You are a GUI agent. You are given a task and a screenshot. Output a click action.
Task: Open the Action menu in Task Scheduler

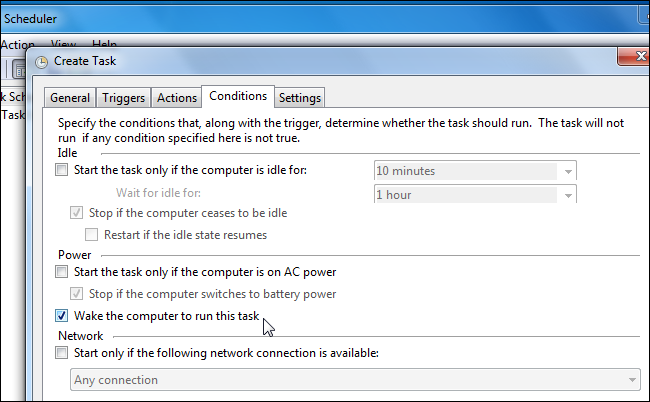coord(17,44)
